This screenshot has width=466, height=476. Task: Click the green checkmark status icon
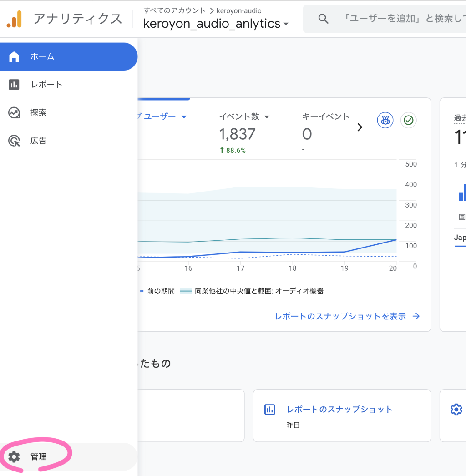point(408,120)
